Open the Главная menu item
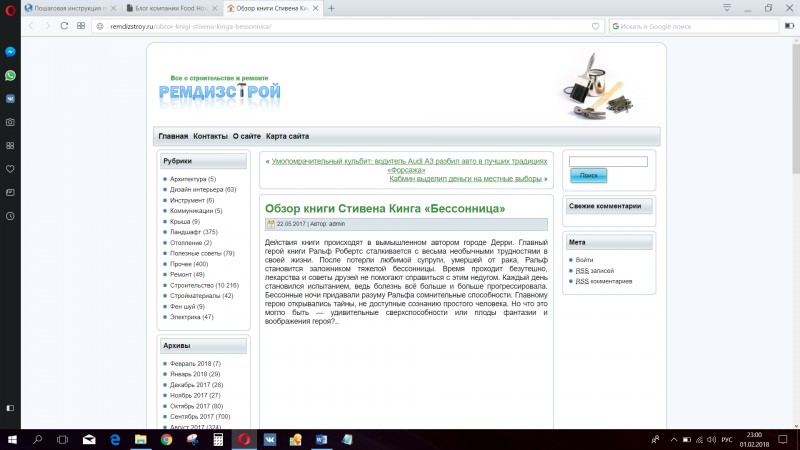This screenshot has height=450, width=800. point(173,136)
